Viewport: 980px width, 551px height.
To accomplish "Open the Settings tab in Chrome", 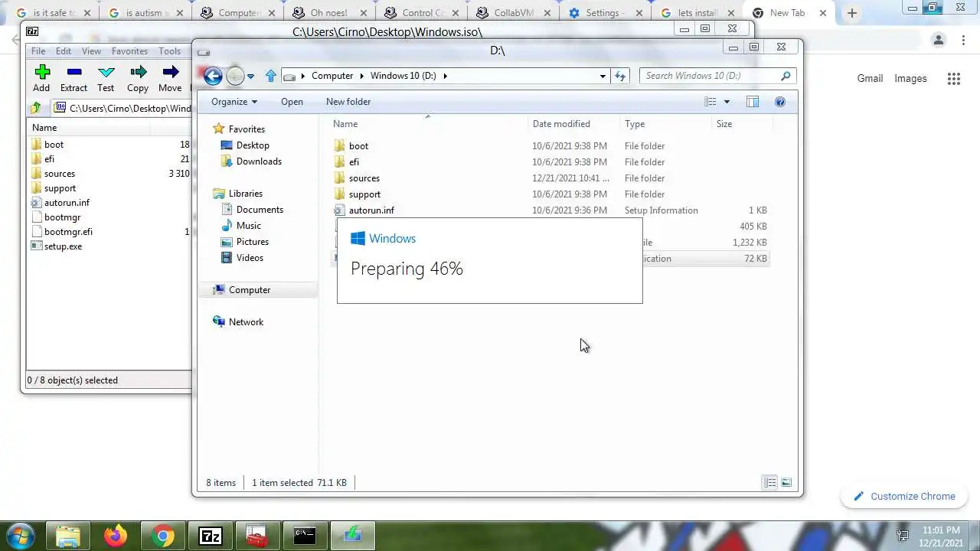I will pos(603,13).
